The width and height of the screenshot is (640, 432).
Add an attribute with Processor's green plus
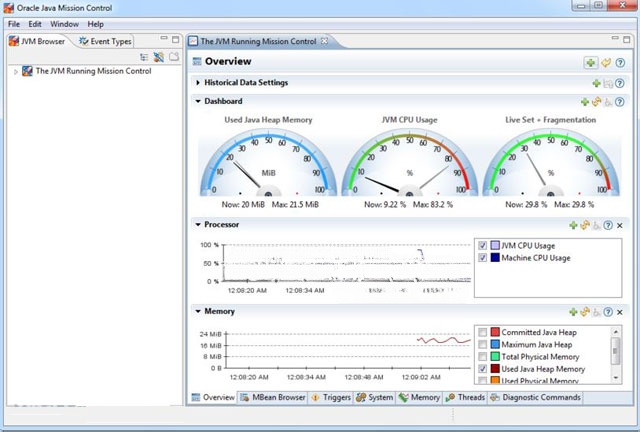click(573, 225)
